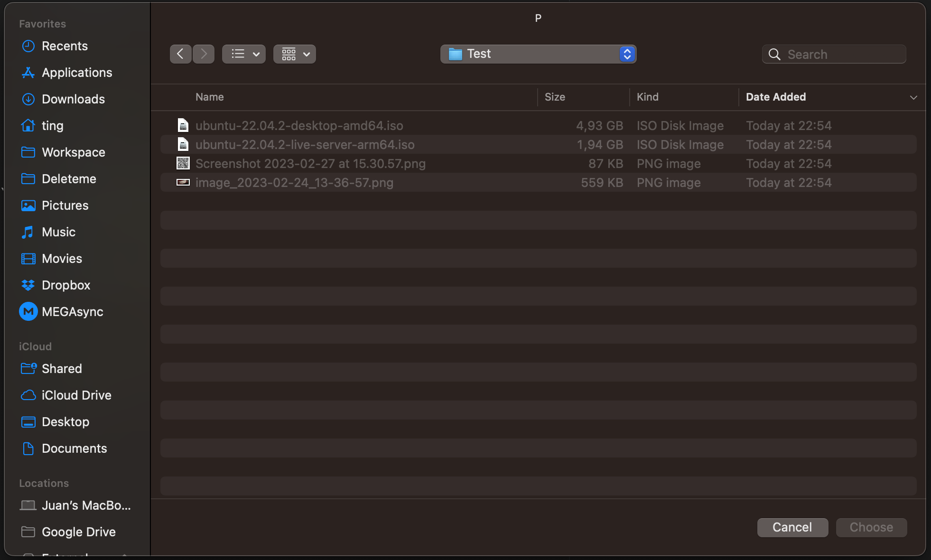The width and height of the screenshot is (931, 560).
Task: Go back with the left chevron button
Action: (181, 54)
